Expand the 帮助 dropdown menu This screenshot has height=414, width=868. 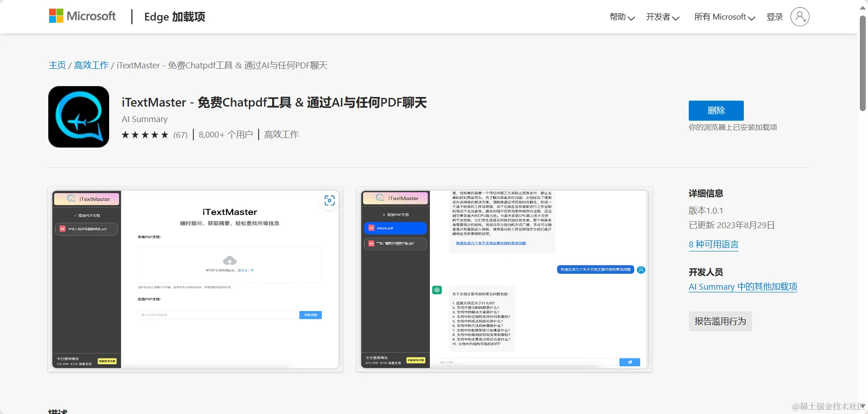click(x=622, y=17)
